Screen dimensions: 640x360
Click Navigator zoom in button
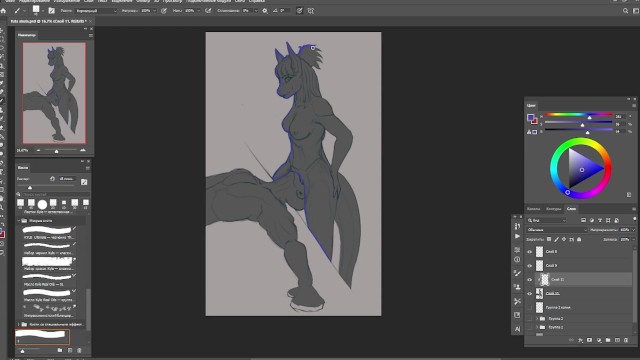coord(83,150)
